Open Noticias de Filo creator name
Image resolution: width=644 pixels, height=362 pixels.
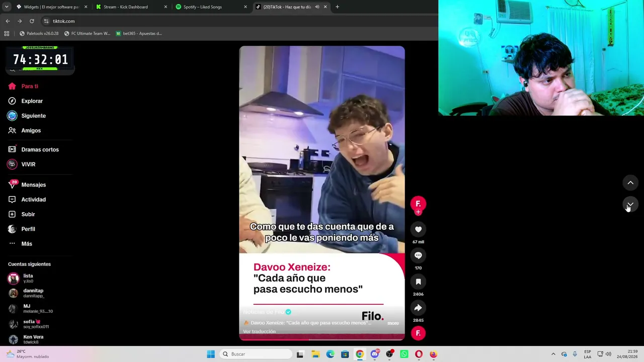click(264, 312)
